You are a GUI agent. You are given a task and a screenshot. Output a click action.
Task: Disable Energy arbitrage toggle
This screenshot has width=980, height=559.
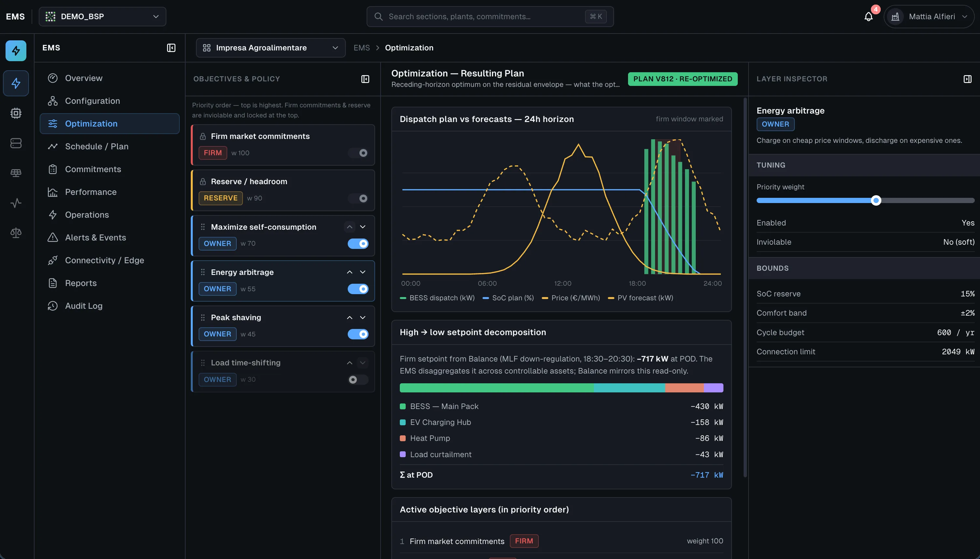click(358, 289)
